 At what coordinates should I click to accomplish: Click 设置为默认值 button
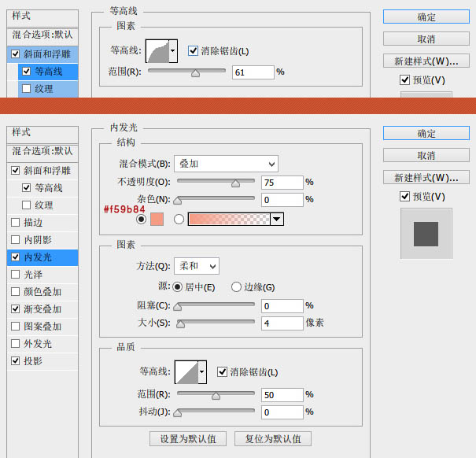click(x=188, y=439)
